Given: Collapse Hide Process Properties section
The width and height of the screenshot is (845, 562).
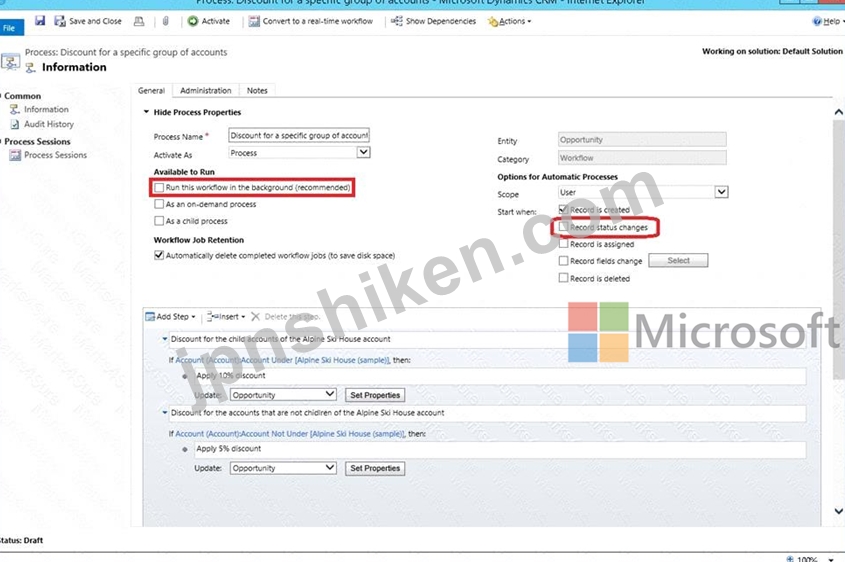Looking at the screenshot, I should pyautogui.click(x=192, y=112).
